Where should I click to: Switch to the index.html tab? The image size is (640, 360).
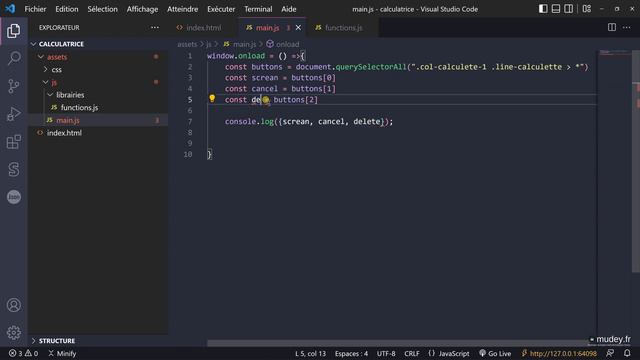(203, 28)
